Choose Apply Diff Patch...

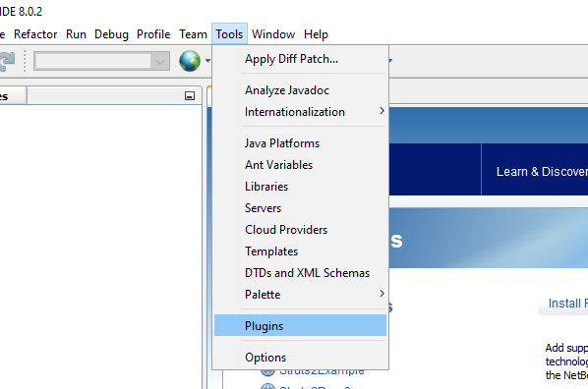pyautogui.click(x=300, y=59)
